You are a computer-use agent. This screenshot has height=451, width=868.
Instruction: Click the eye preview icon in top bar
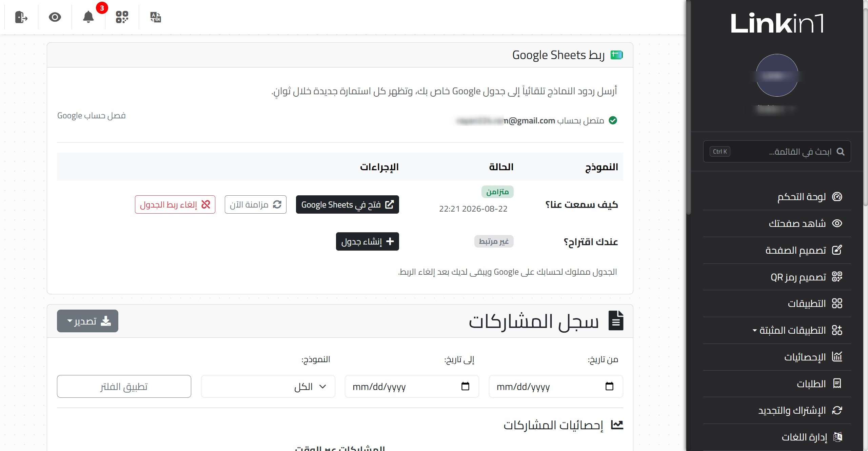55,17
